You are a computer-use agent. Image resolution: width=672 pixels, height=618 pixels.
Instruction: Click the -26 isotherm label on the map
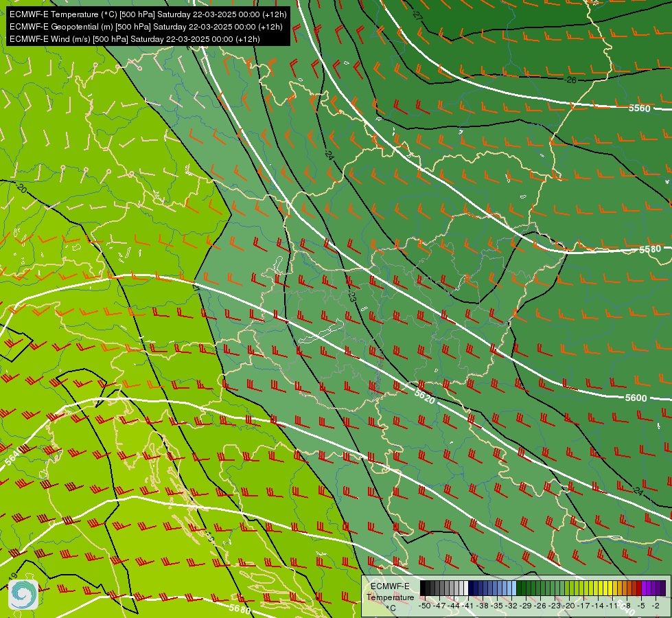click(570, 80)
